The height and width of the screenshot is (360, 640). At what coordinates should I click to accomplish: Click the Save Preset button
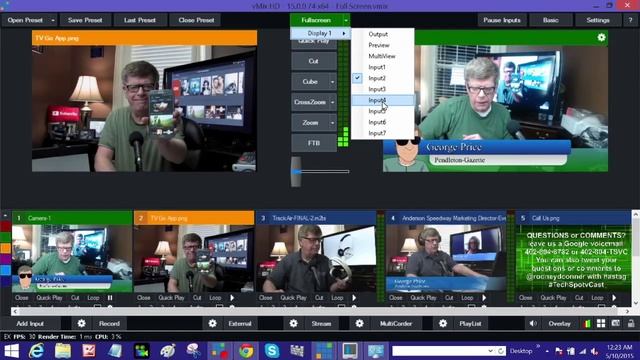85,20
